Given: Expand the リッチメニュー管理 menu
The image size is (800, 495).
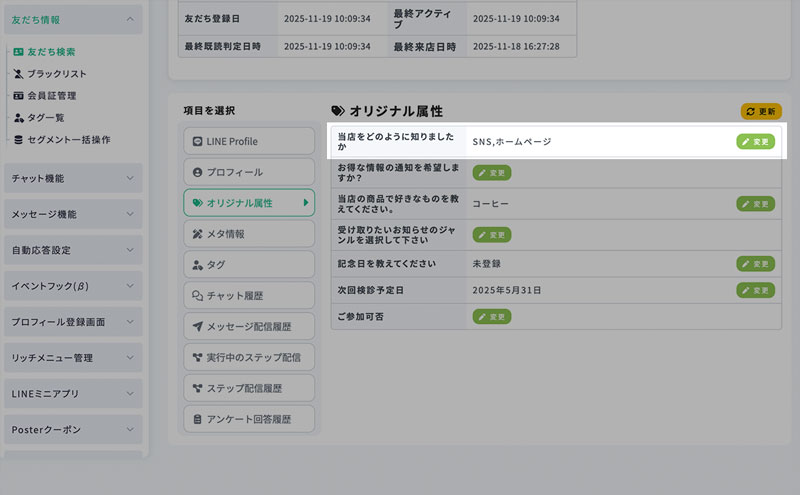Looking at the screenshot, I should [x=73, y=358].
